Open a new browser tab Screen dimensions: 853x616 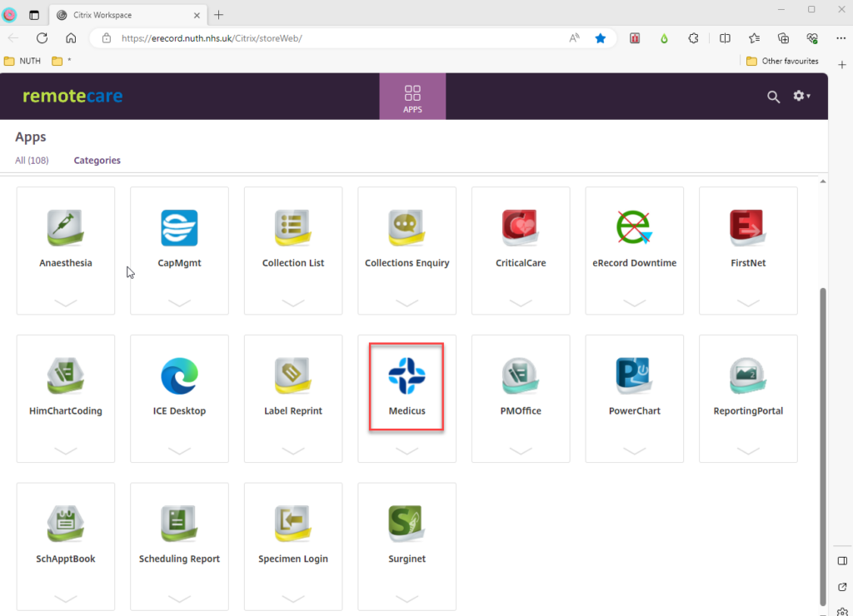click(x=219, y=15)
